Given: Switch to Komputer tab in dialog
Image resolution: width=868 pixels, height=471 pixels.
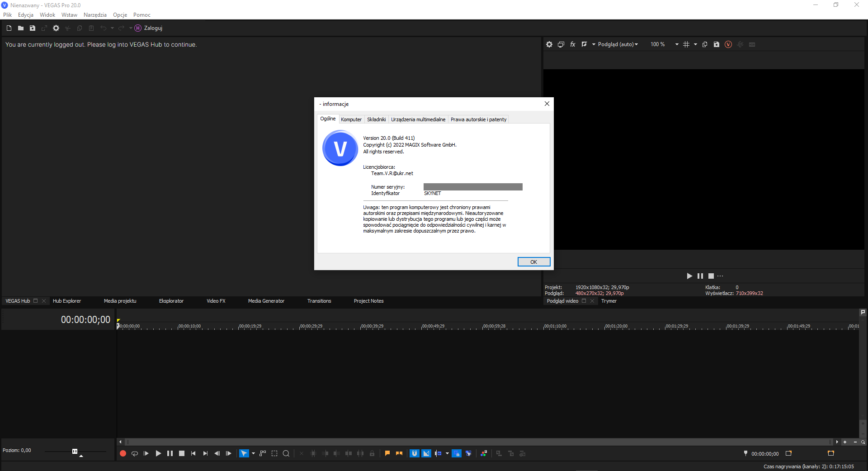Looking at the screenshot, I should click(351, 119).
